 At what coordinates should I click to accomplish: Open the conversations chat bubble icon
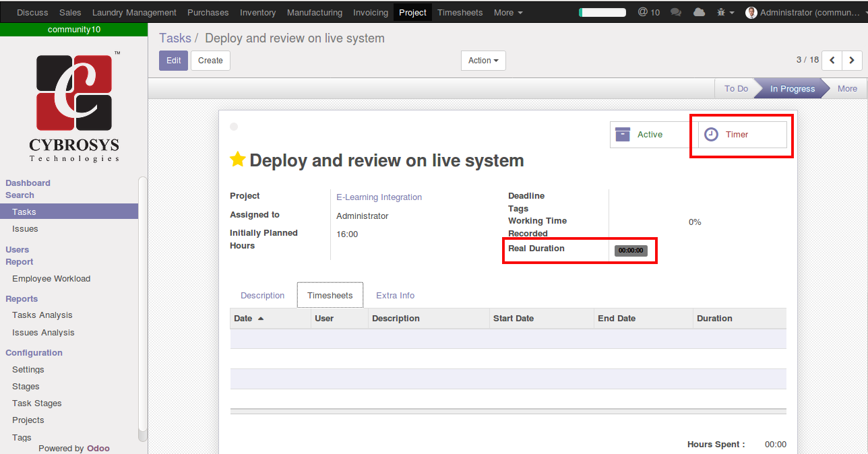pyautogui.click(x=676, y=12)
